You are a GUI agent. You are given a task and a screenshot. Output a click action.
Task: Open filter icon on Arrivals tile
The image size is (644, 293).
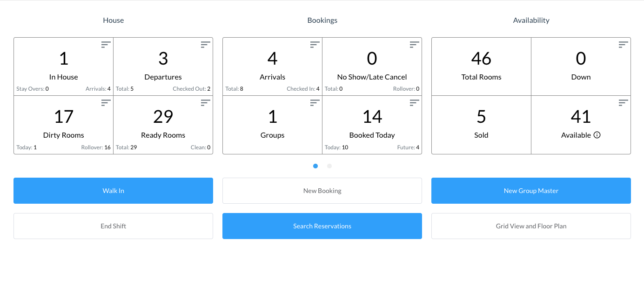315,45
